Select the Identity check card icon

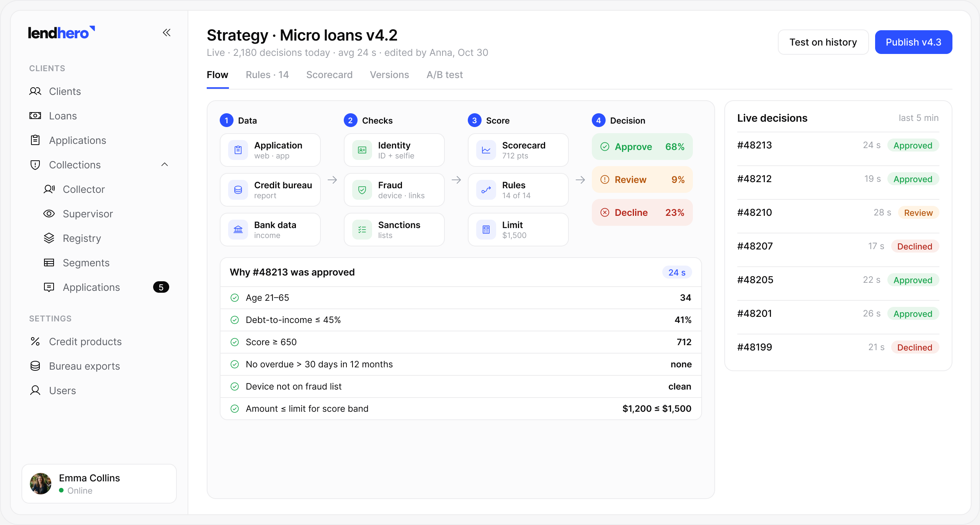(x=362, y=150)
